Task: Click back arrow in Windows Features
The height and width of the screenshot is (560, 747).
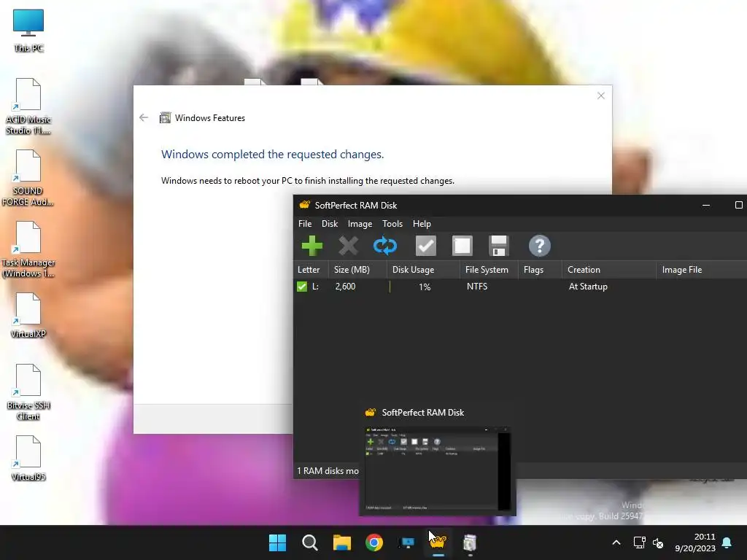Action: (144, 117)
